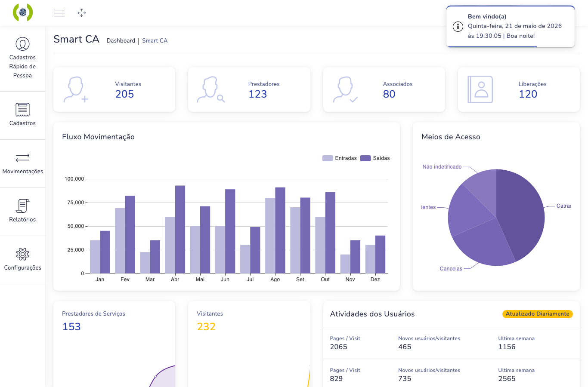Click the fullscreen expand arrows icon
588x387 pixels.
[x=82, y=13]
